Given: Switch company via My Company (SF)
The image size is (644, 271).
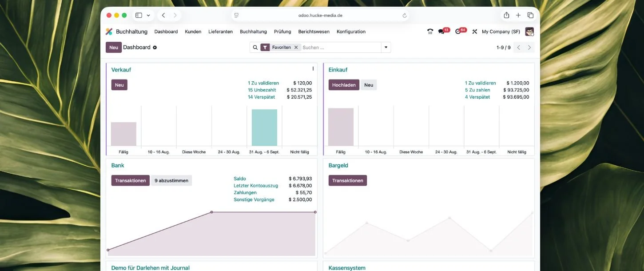Looking at the screenshot, I should [501, 32].
